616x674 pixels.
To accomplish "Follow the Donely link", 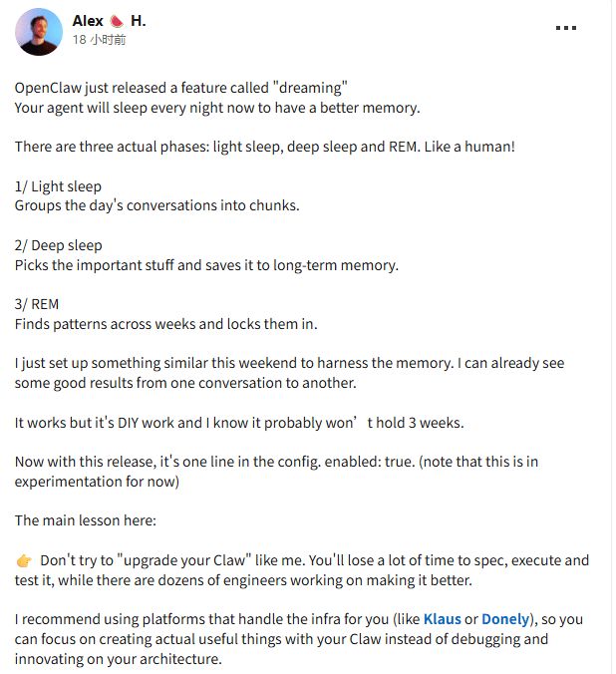I will (x=505, y=619).
